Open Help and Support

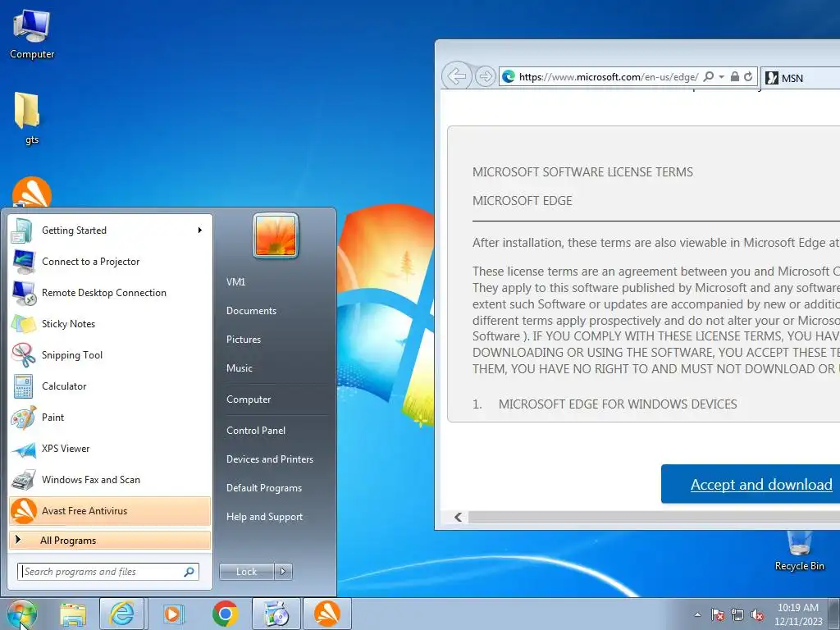pyautogui.click(x=264, y=517)
